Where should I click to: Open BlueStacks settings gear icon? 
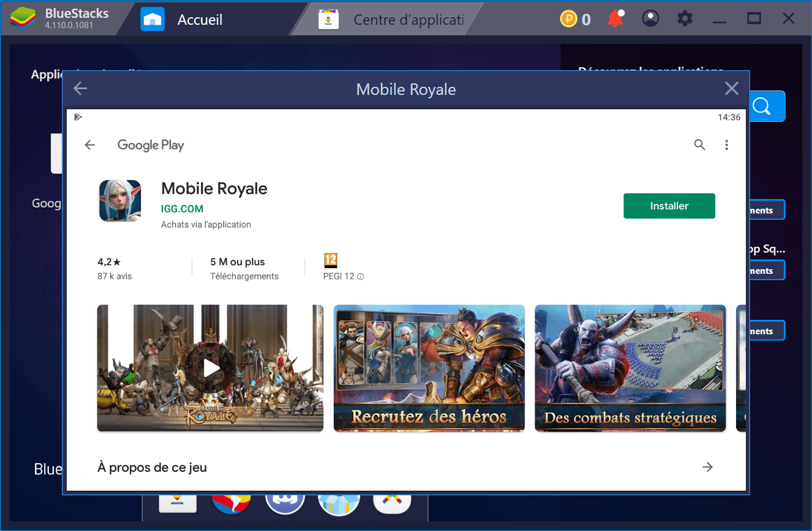pos(685,19)
